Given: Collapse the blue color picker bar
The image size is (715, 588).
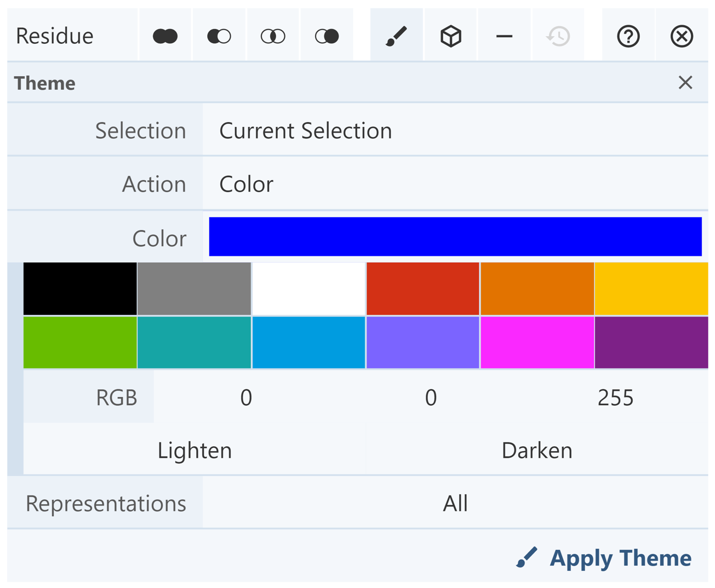Looking at the screenshot, I should (455, 237).
